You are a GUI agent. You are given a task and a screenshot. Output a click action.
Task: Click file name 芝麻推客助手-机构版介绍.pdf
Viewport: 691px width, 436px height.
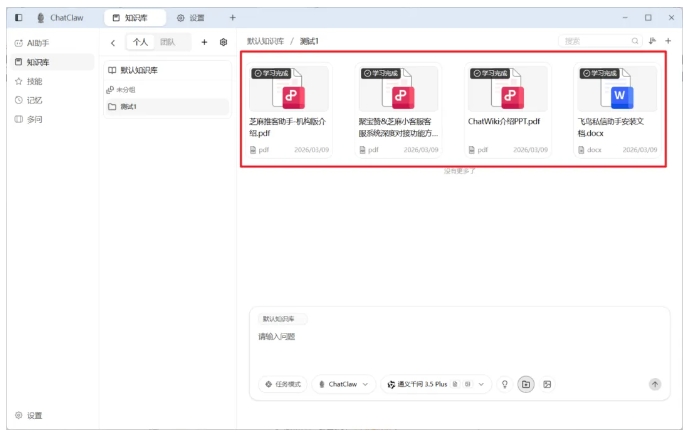point(287,127)
